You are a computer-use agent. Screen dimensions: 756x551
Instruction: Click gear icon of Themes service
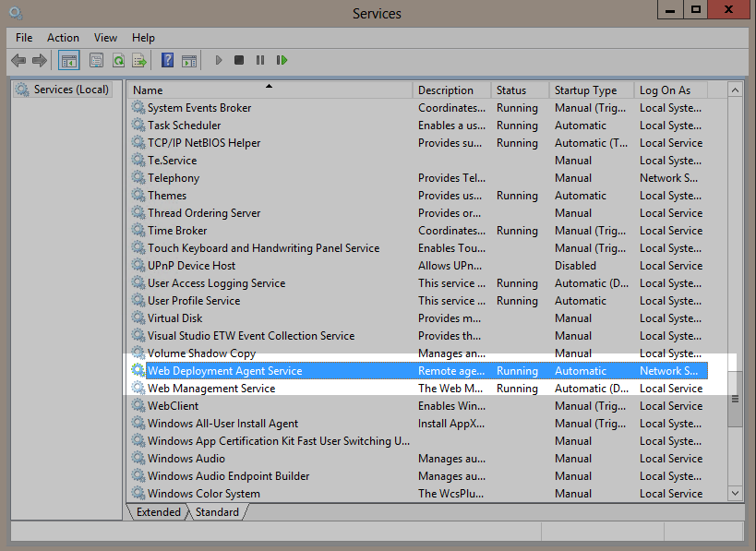click(x=138, y=195)
